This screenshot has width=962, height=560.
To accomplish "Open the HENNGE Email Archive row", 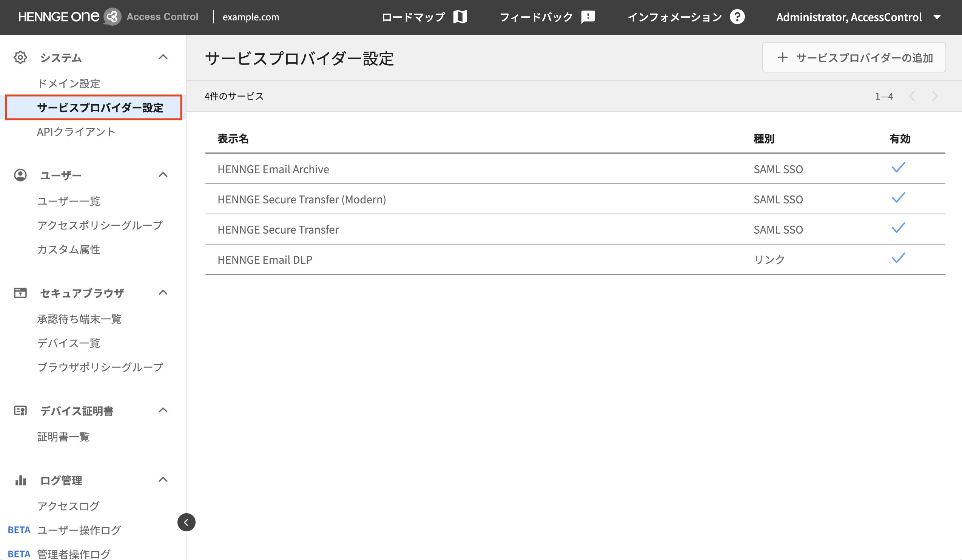I will tap(575, 169).
